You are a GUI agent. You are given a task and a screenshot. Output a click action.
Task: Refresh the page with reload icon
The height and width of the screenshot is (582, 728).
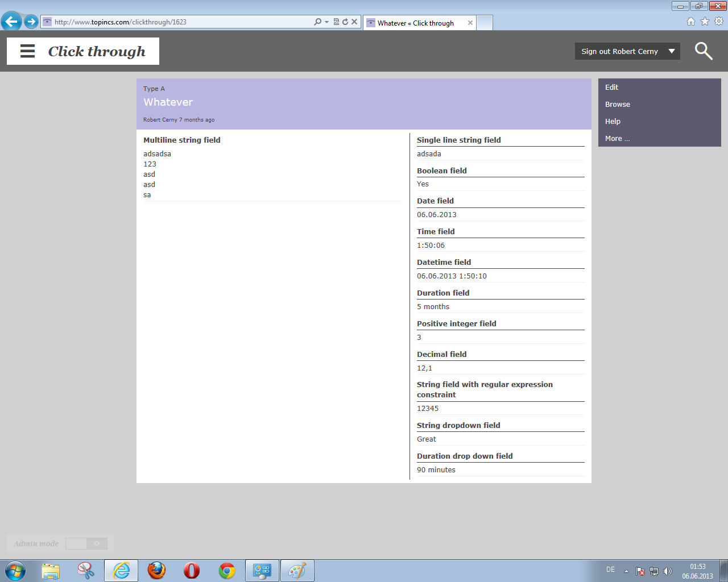click(x=345, y=22)
